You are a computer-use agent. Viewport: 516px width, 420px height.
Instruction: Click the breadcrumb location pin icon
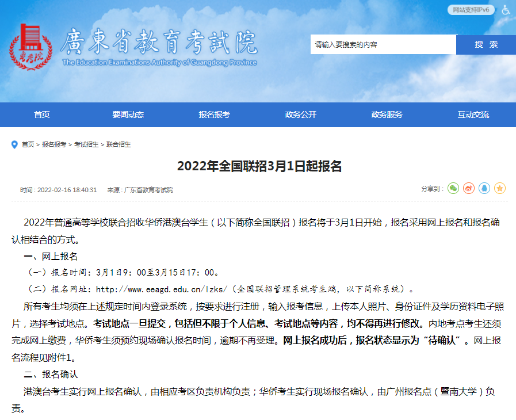coord(14,144)
